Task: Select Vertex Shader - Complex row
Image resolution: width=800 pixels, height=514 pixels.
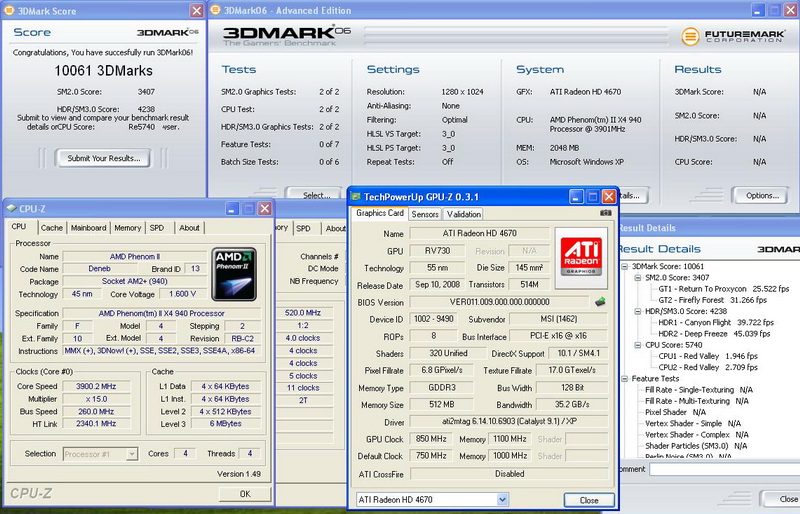Action: [697, 435]
